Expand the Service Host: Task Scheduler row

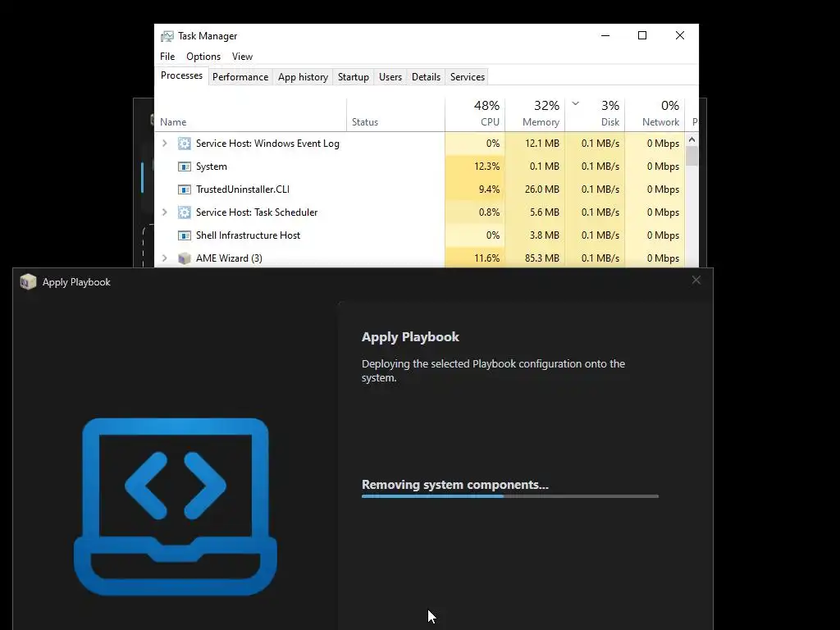coord(164,212)
